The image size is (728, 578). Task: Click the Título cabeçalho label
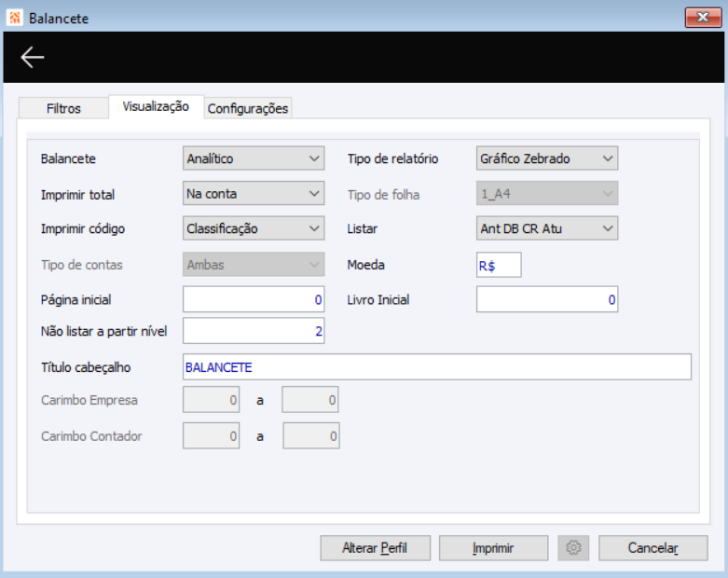click(86, 367)
